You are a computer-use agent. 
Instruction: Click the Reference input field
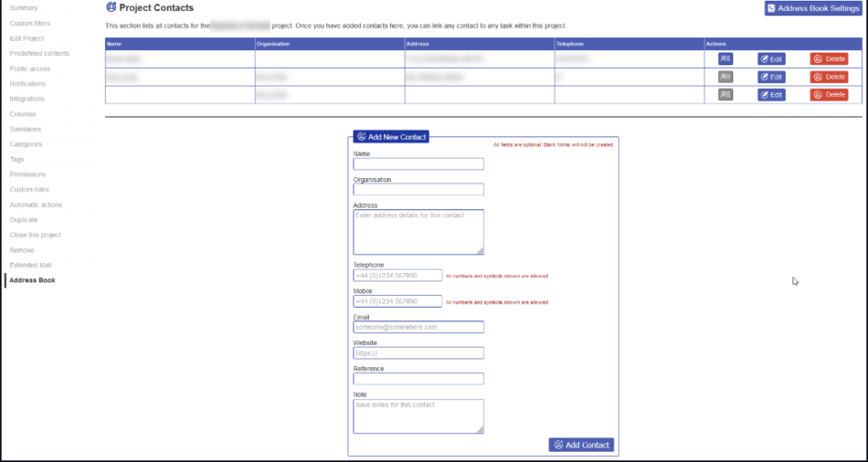(x=419, y=379)
